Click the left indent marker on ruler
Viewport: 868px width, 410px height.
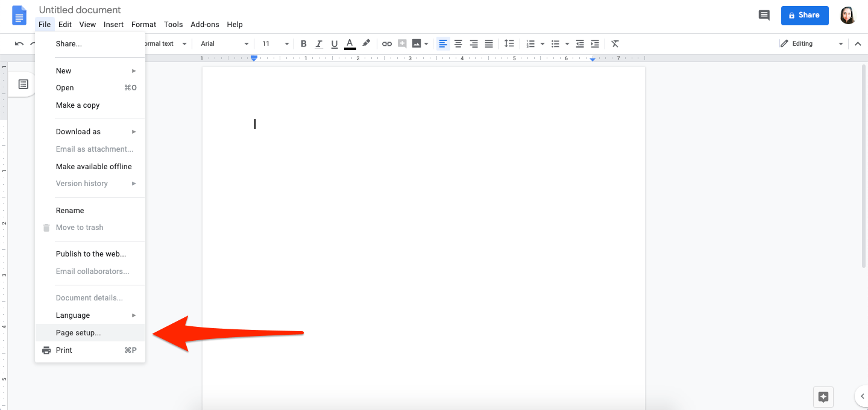pyautogui.click(x=254, y=58)
